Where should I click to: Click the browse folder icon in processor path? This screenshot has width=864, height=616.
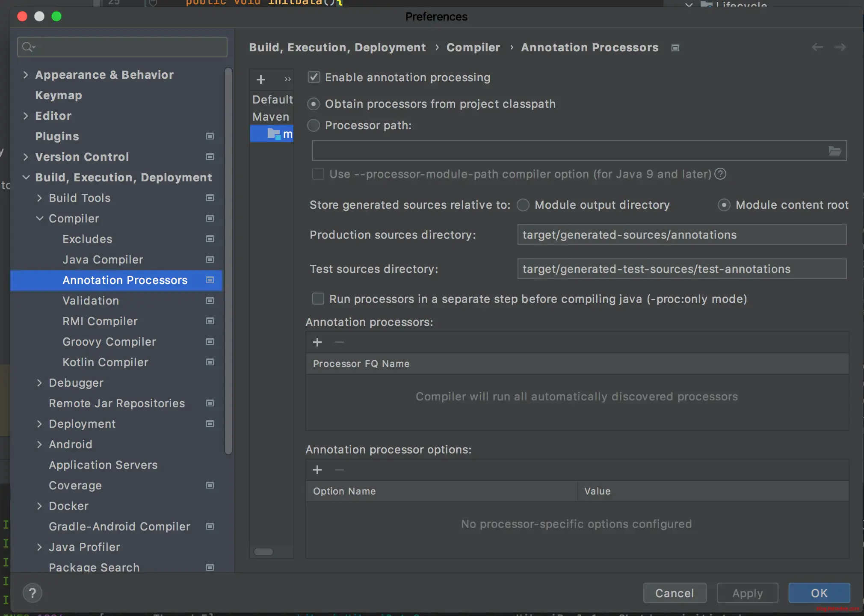tap(834, 151)
